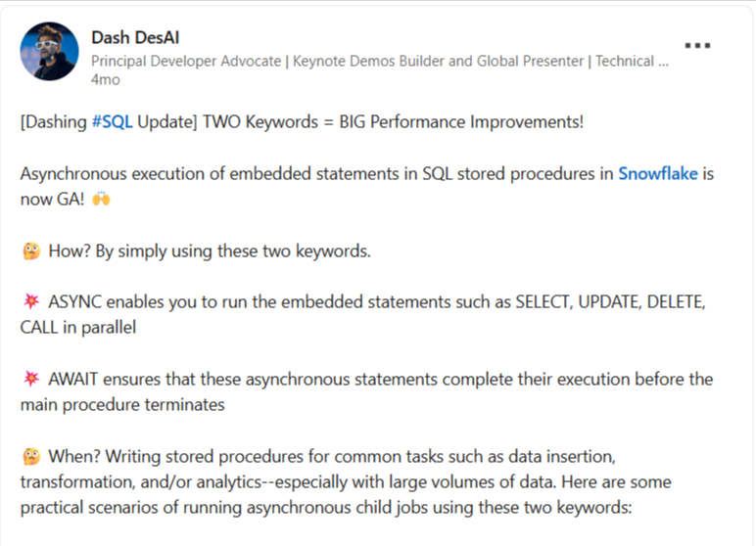Click the spark emoji beside AWAIT
Image resolution: width=756 pixels, height=546 pixels.
[x=31, y=379]
